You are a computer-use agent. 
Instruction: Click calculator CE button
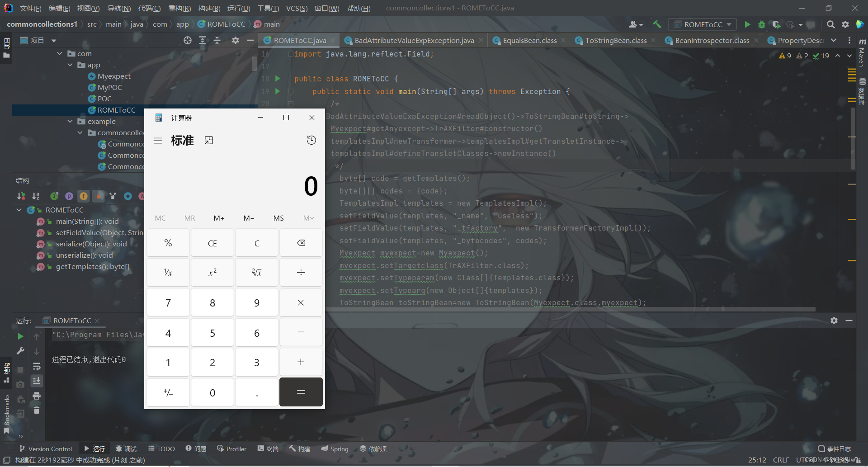[212, 243]
